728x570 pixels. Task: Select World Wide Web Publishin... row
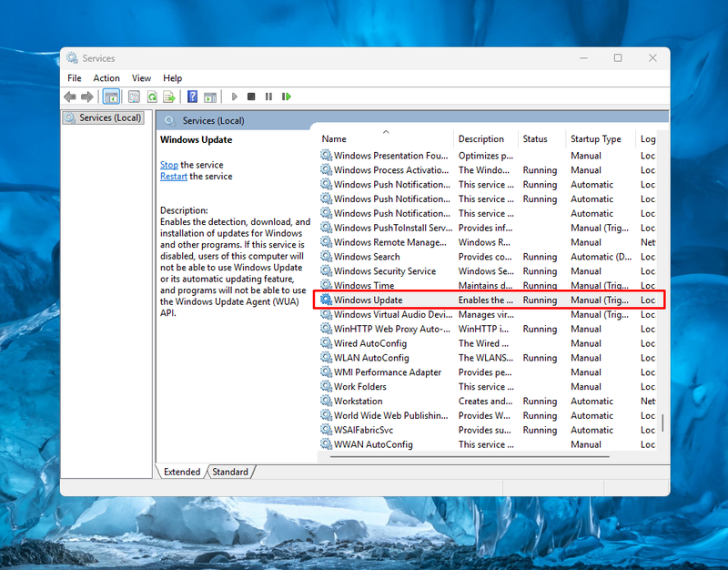(x=488, y=415)
